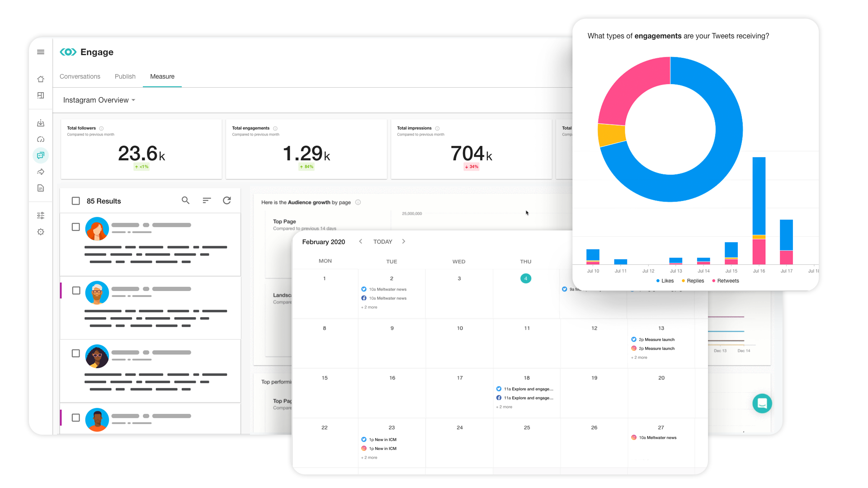Refresh the results list
Screen dimensions: 868x488
pos(227,200)
